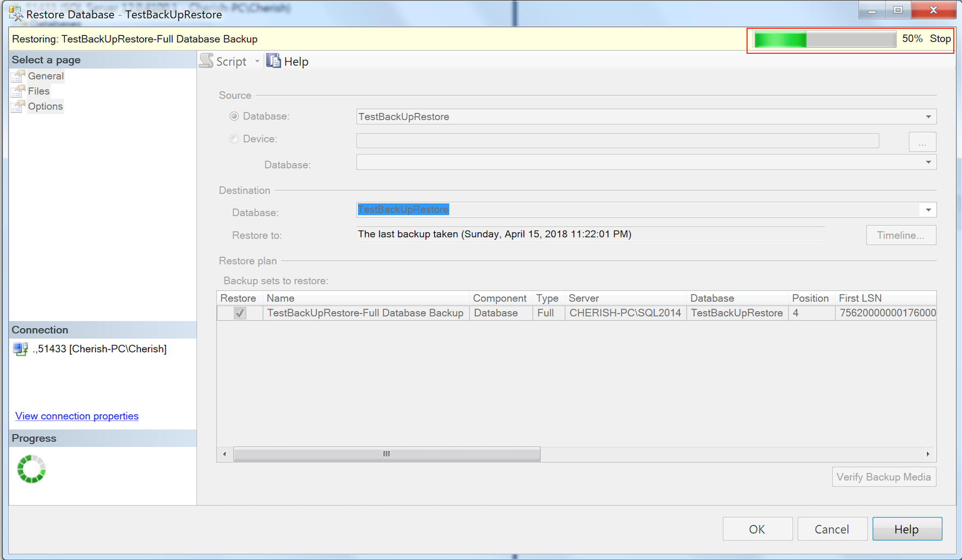962x560 pixels.
Task: Open View connection properties link
Action: pyautogui.click(x=77, y=416)
